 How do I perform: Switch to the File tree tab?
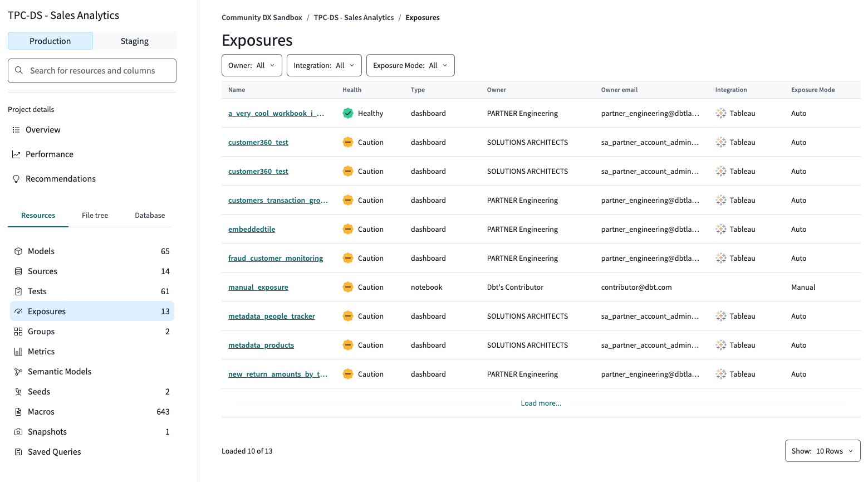pos(95,215)
